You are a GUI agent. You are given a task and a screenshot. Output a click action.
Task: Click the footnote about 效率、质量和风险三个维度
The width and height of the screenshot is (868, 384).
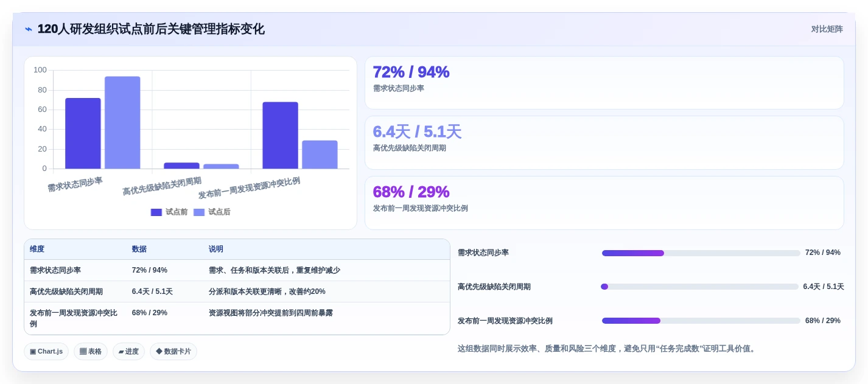point(607,349)
